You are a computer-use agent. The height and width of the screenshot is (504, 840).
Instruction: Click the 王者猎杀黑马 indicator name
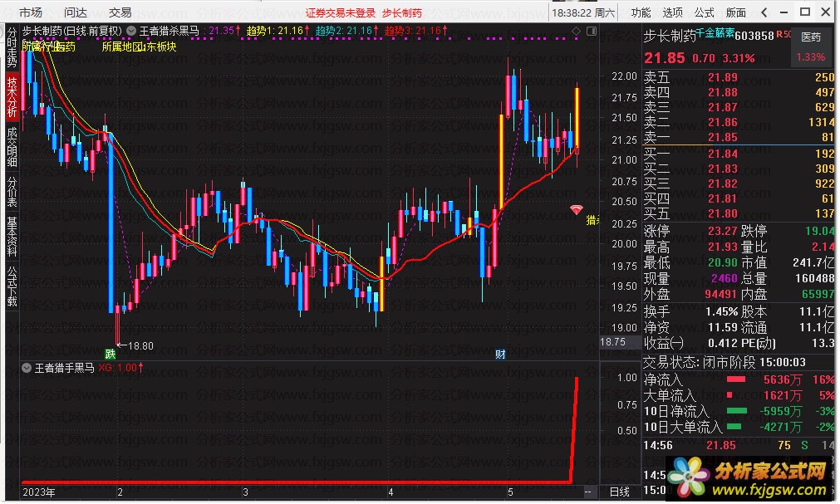[169, 31]
